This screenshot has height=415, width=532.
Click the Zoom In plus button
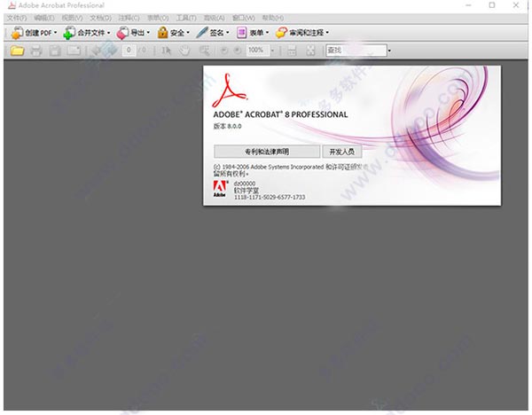(238, 51)
